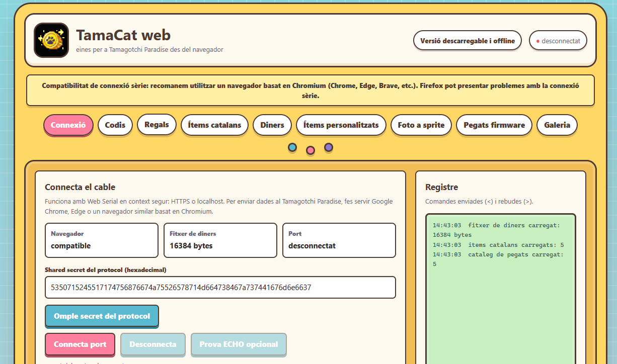This screenshot has height=364, width=617.
Task: Click Versió descarregable i offline button
Action: [x=468, y=41]
